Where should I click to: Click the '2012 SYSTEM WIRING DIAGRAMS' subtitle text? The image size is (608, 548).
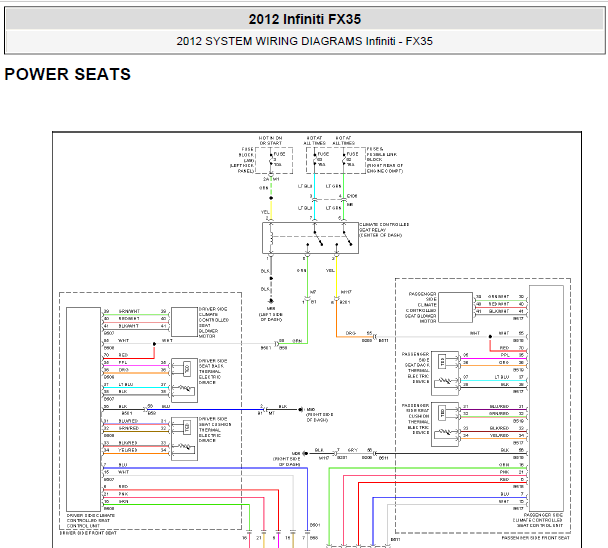point(304,42)
